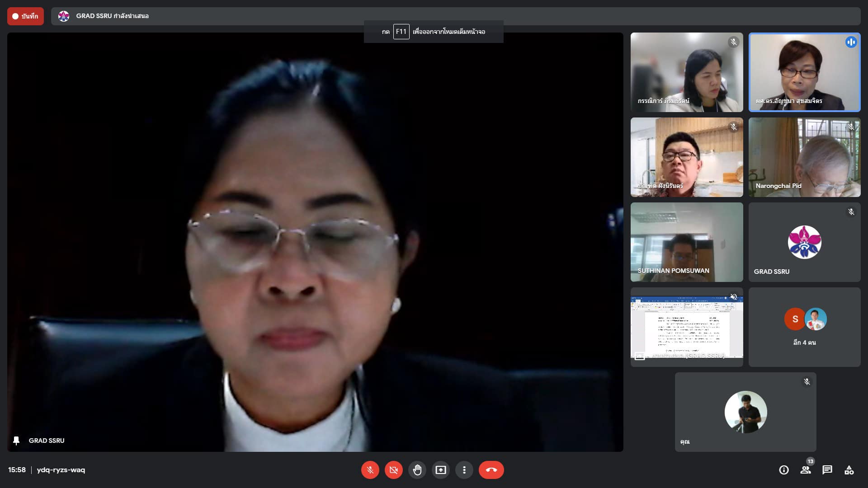Click speaking indicator on highlighted participant tile
The image size is (868, 488).
pos(851,42)
